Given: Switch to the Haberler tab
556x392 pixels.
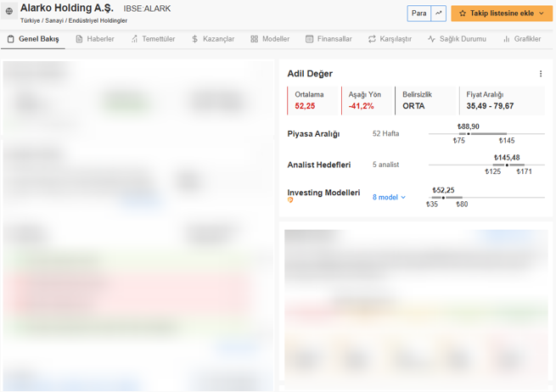Looking at the screenshot, I should point(95,39).
